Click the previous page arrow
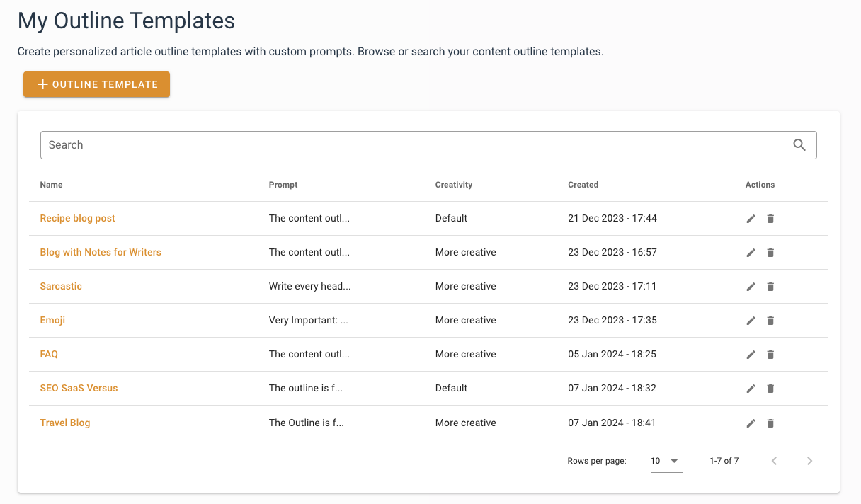 (x=774, y=460)
